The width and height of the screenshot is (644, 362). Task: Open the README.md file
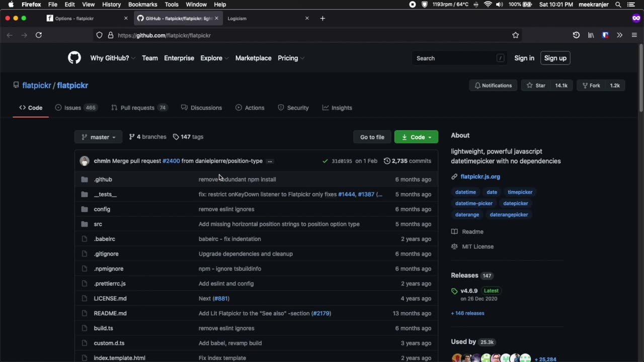tap(110, 313)
